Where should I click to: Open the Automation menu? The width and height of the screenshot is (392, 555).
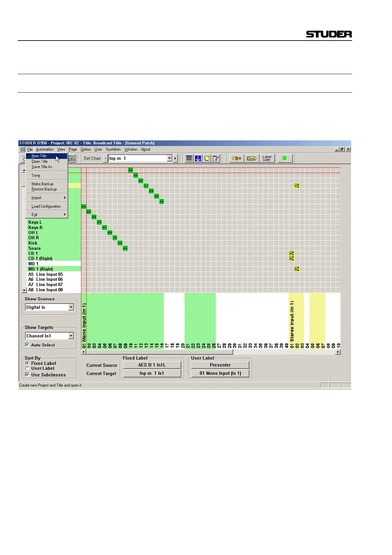(x=45, y=149)
